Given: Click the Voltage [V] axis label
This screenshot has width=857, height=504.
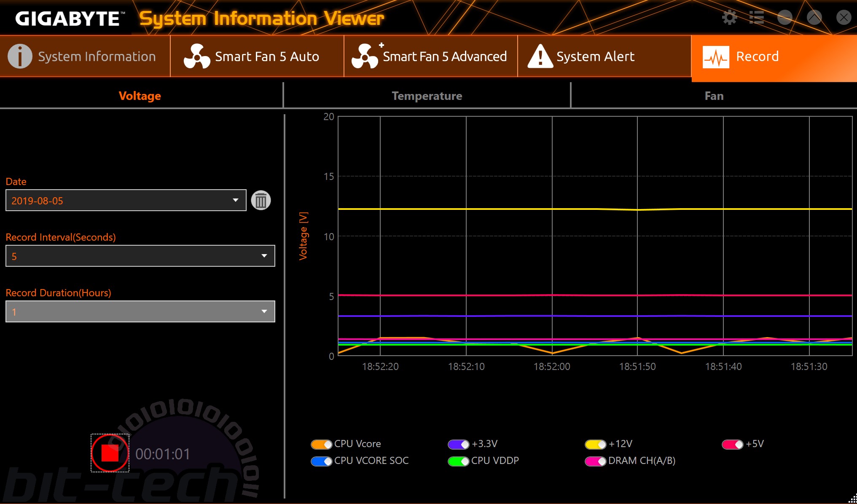Looking at the screenshot, I should point(303,236).
